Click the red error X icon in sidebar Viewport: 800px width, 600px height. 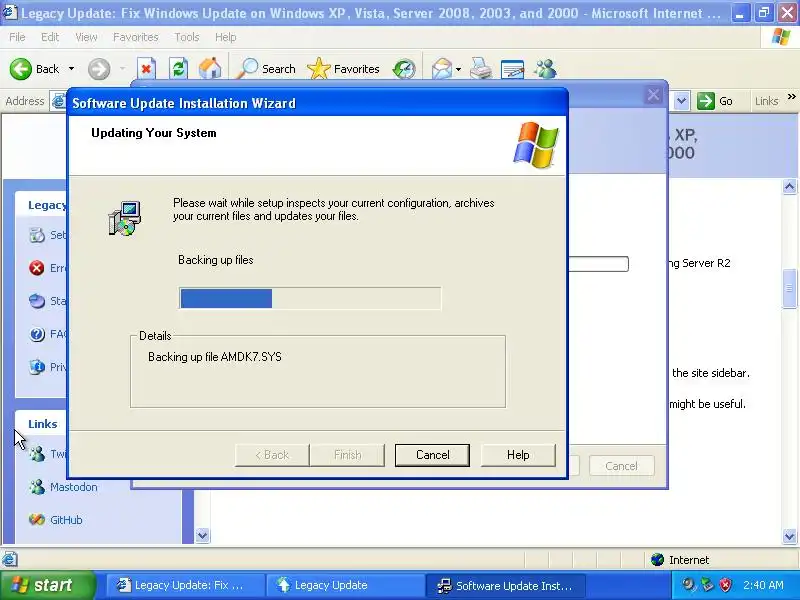click(37, 268)
